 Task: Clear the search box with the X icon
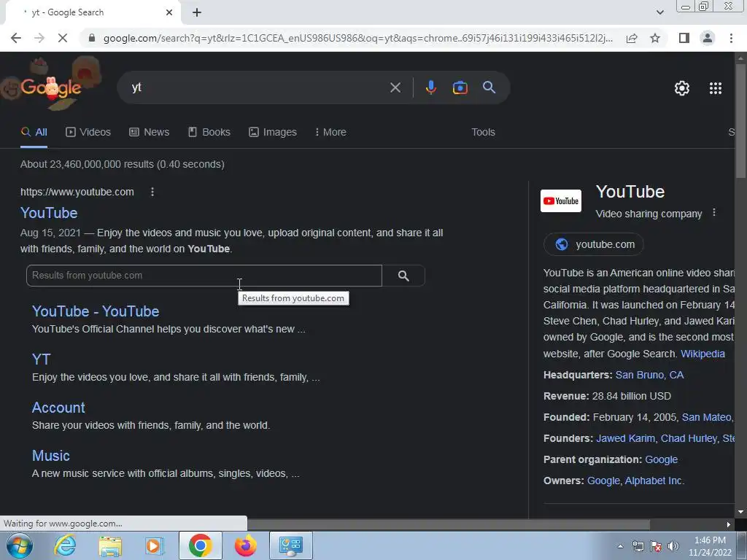tap(395, 87)
